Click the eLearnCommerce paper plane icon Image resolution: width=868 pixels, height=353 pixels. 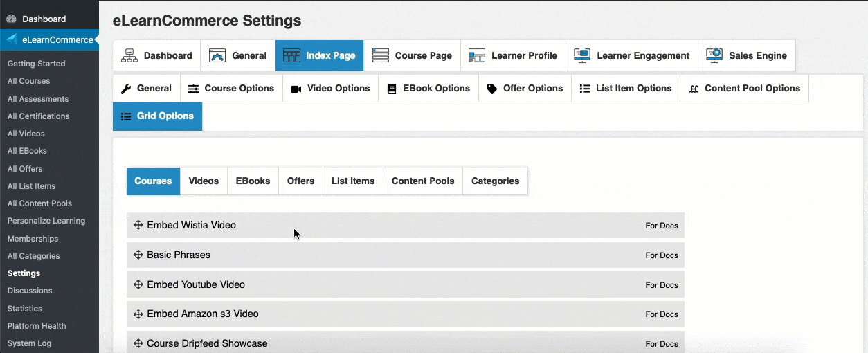click(12, 39)
